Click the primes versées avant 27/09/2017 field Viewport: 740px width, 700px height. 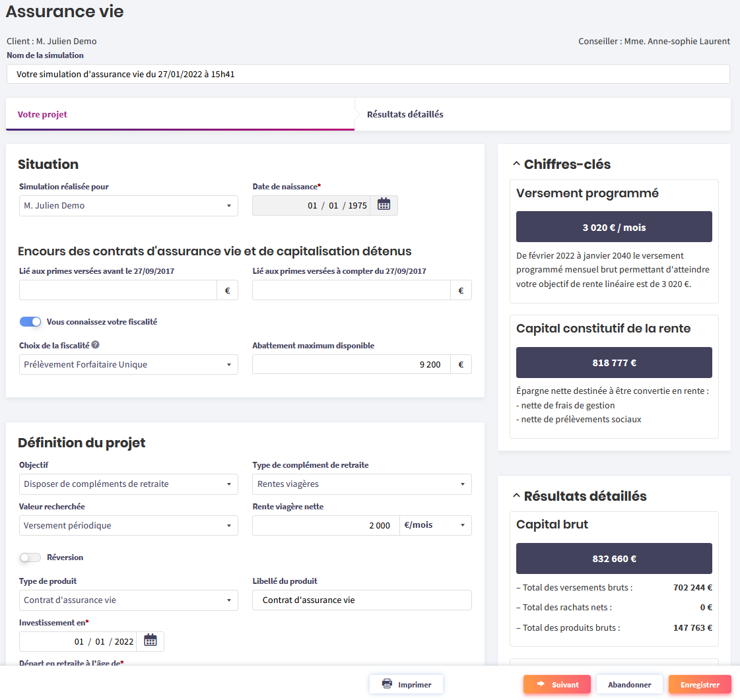click(118, 290)
